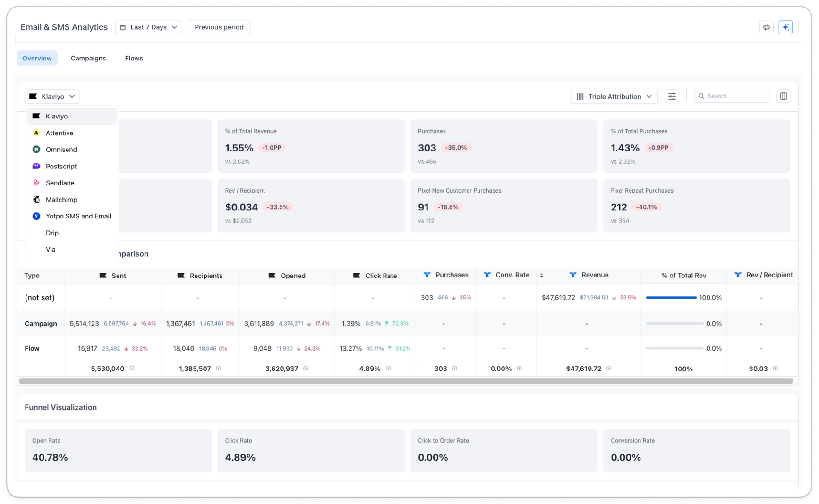Switch to the Flows tab
This screenshot has height=504, width=819.
(134, 58)
